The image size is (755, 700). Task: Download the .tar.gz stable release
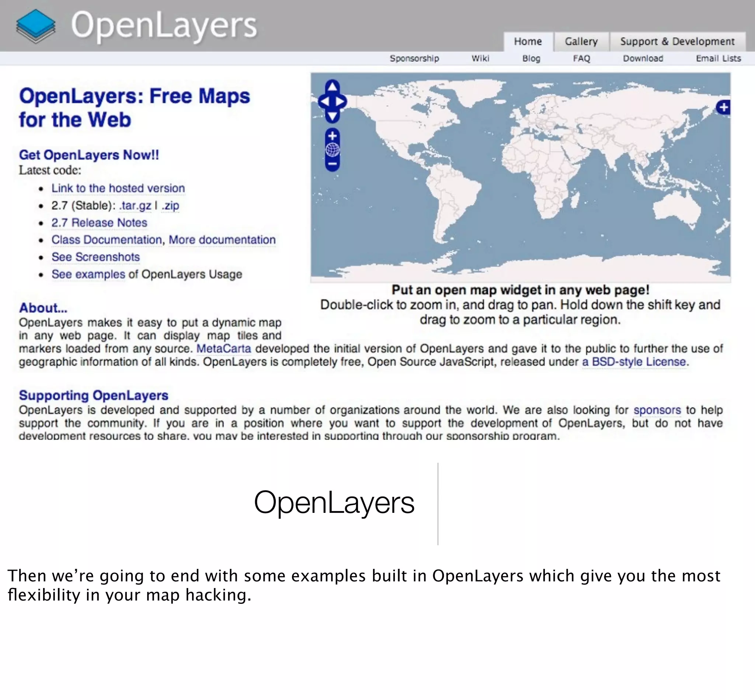(x=135, y=206)
